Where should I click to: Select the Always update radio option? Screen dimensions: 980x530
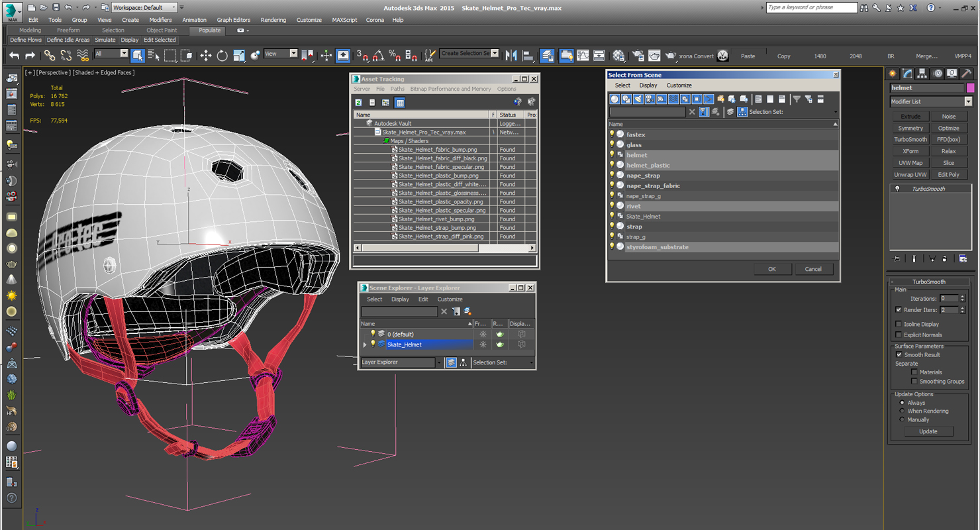tap(902, 403)
